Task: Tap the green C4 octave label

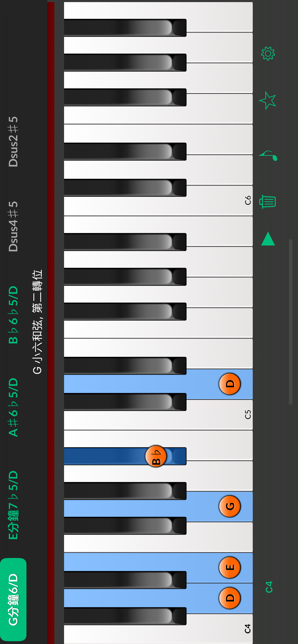Action: pos(269,587)
